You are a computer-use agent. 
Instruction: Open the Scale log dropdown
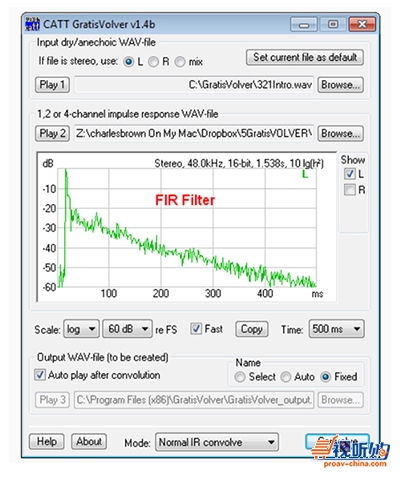tap(81, 329)
